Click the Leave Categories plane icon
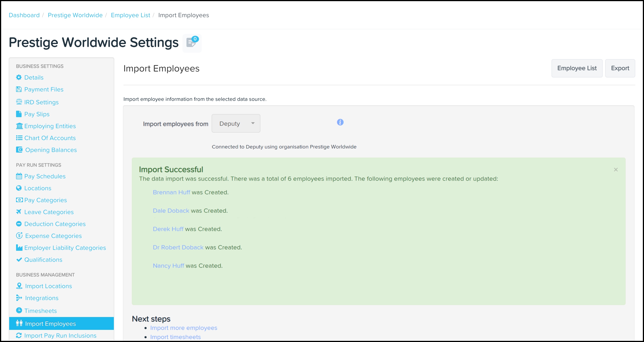644x342 pixels. point(19,212)
